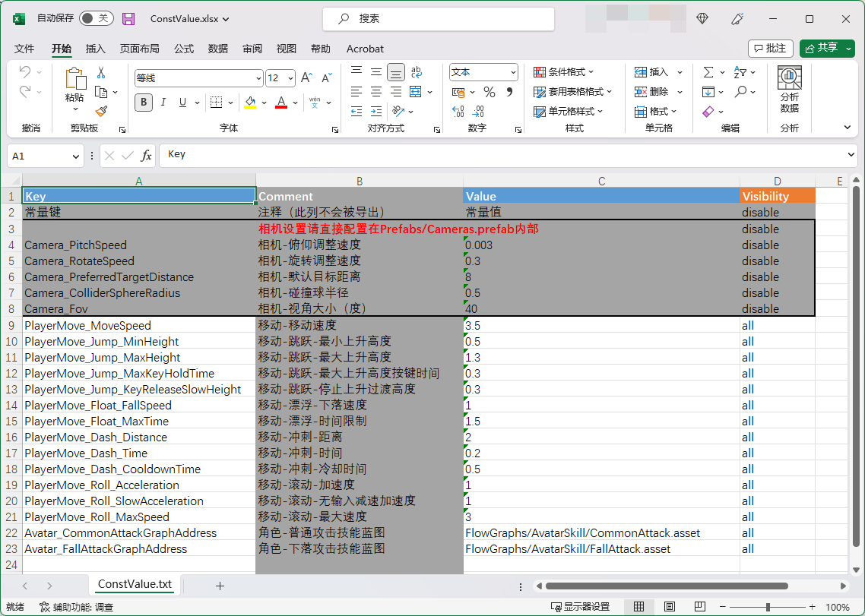Open Cell Styles menu
The image size is (865, 616).
click(569, 112)
